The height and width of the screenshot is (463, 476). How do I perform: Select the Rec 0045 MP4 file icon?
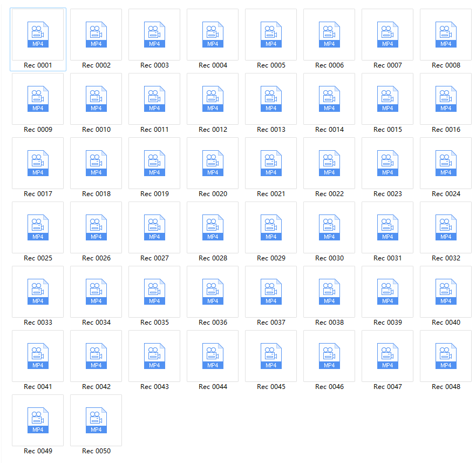271,356
